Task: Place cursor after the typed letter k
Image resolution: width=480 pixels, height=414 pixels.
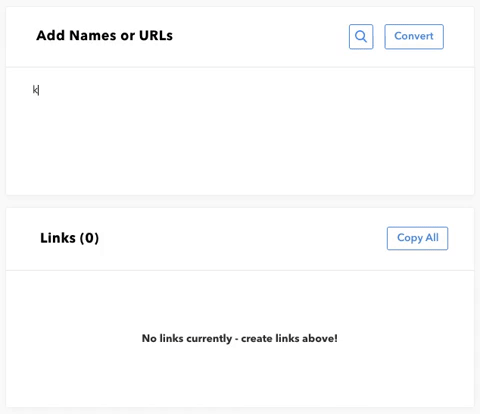Action: click(x=39, y=90)
